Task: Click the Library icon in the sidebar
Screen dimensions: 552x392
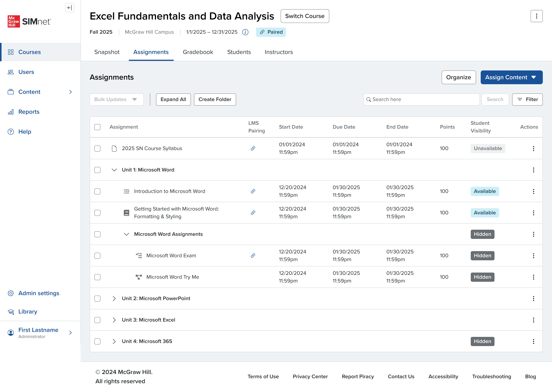Action: point(11,312)
